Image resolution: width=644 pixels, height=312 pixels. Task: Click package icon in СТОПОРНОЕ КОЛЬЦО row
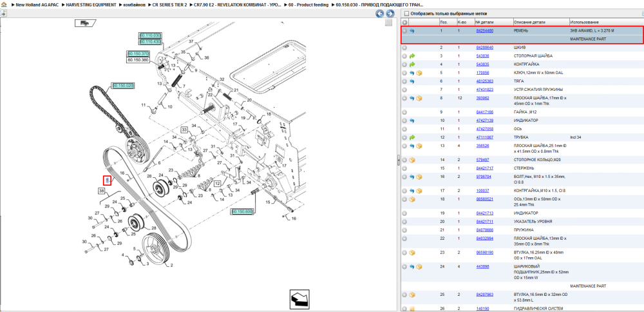(x=412, y=160)
